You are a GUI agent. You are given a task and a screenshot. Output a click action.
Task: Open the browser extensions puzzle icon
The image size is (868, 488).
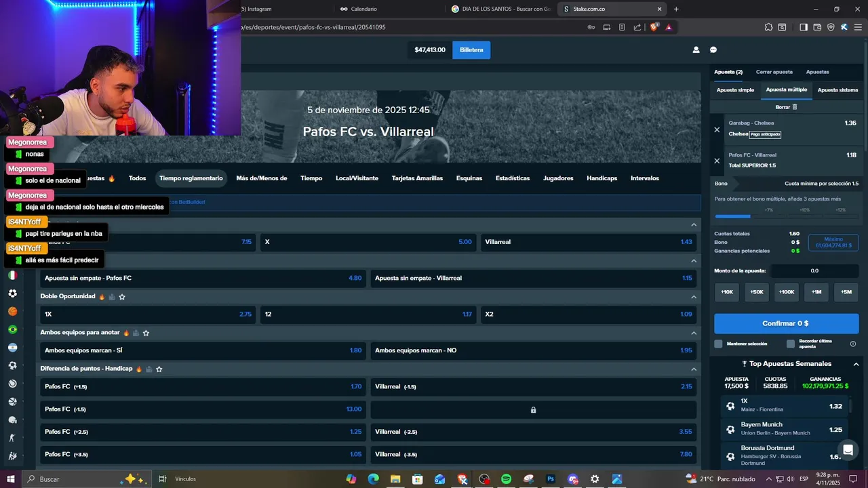pos(768,27)
